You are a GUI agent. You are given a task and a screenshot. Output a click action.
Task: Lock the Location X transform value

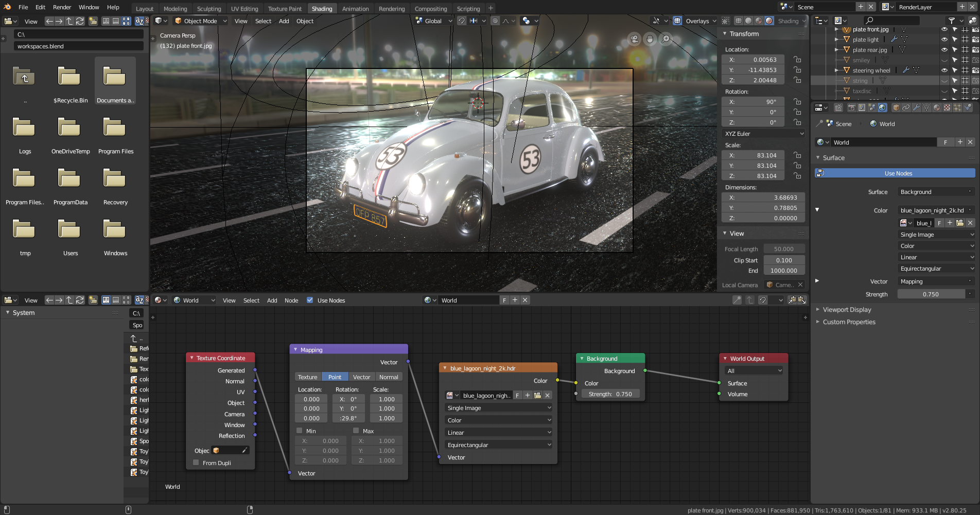pyautogui.click(x=797, y=60)
